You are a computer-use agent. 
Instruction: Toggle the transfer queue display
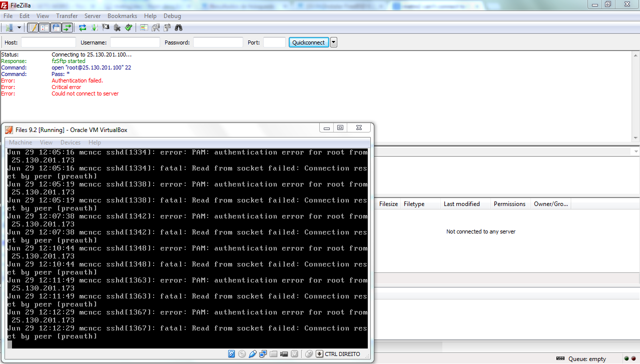68,27
